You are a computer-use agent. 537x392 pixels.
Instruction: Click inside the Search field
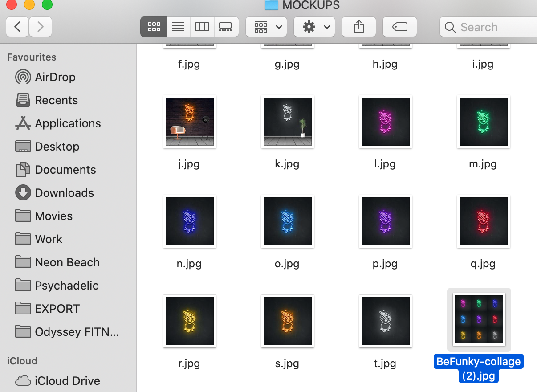[x=485, y=27]
